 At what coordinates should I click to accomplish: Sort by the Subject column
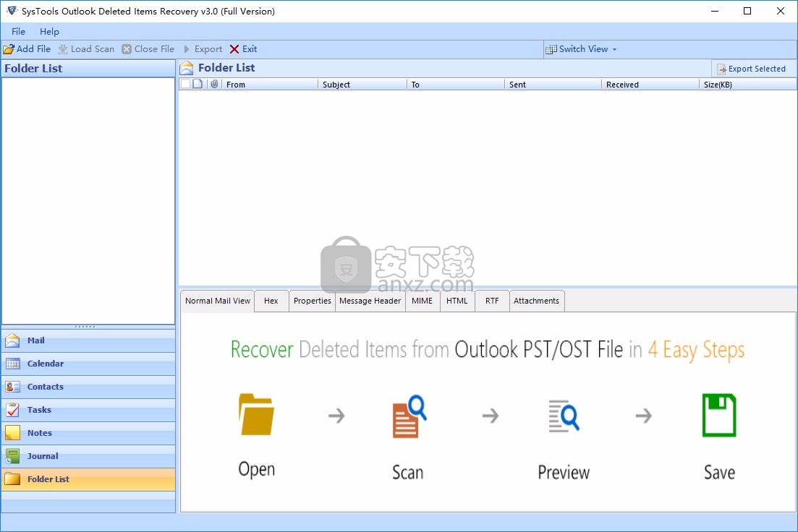pos(362,85)
